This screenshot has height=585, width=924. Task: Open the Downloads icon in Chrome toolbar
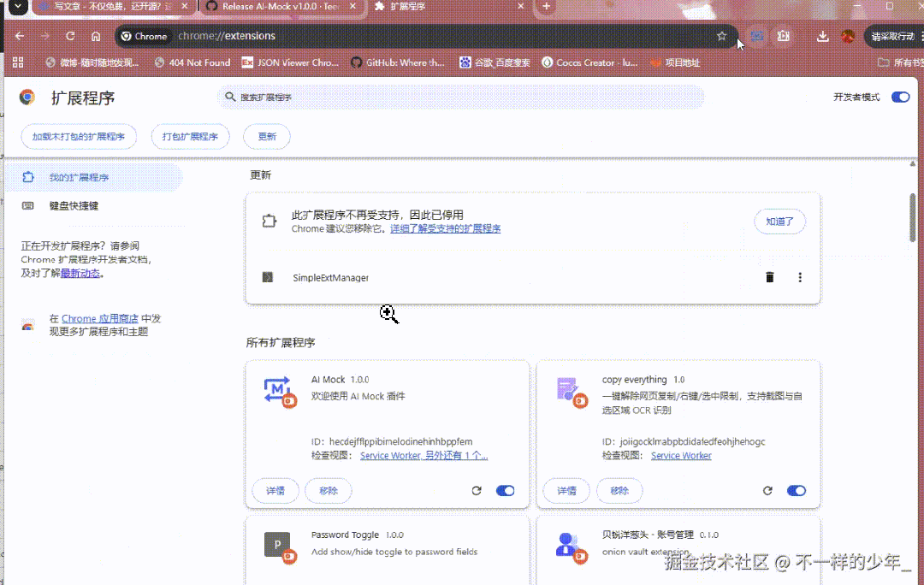click(x=822, y=37)
